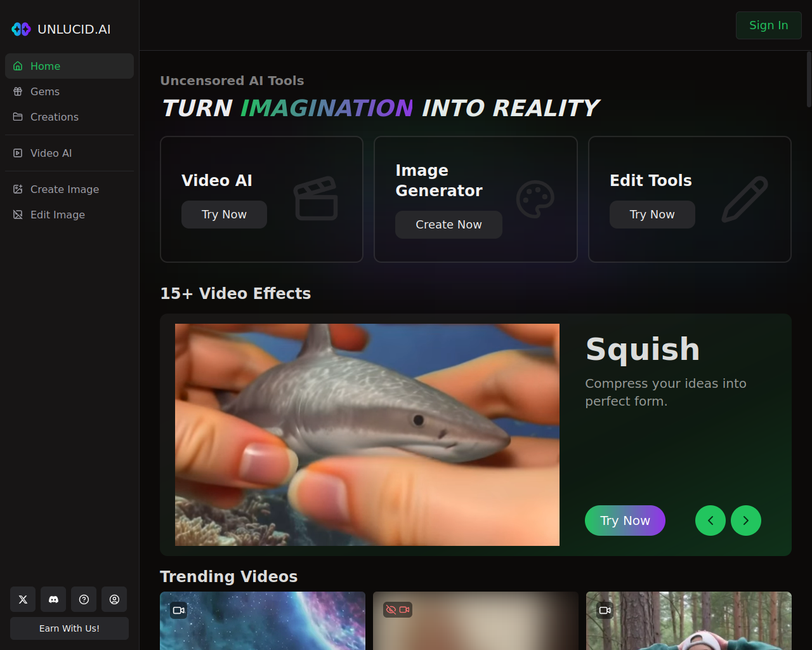Open the space planet trending video
This screenshot has height=650, width=812.
pos(263,621)
